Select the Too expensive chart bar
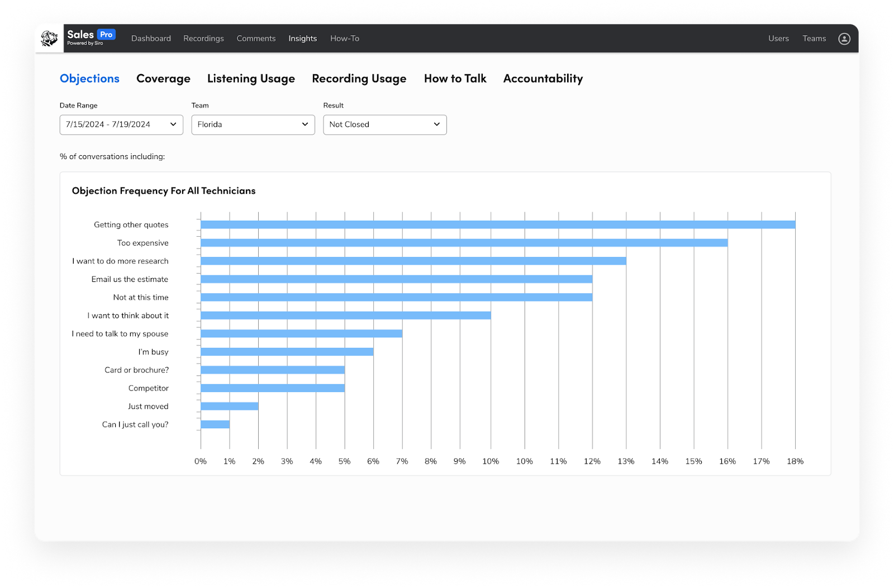 coord(464,242)
